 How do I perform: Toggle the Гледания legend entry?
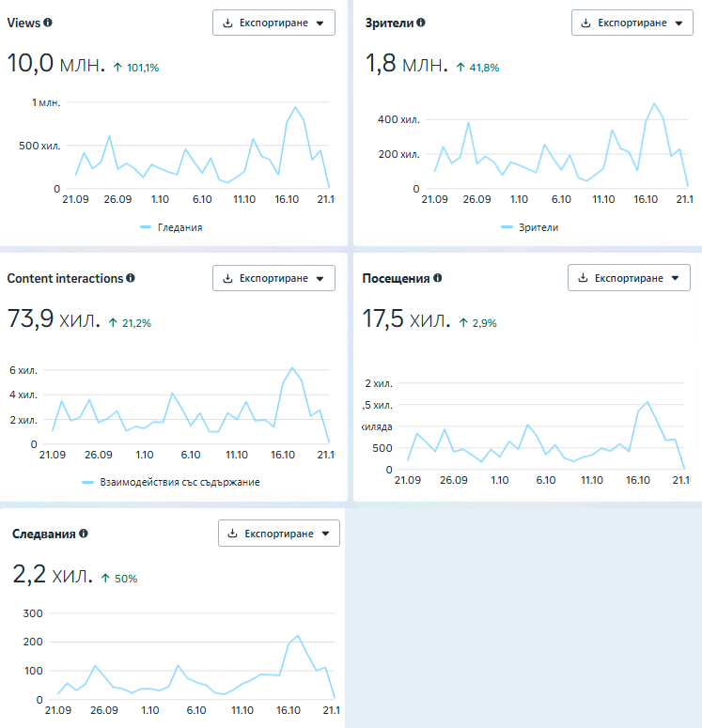pos(171,227)
